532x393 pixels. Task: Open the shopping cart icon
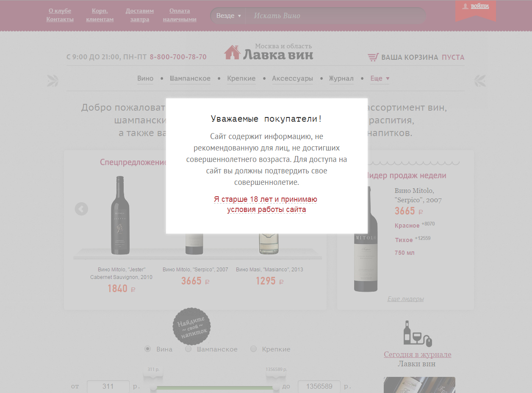373,57
